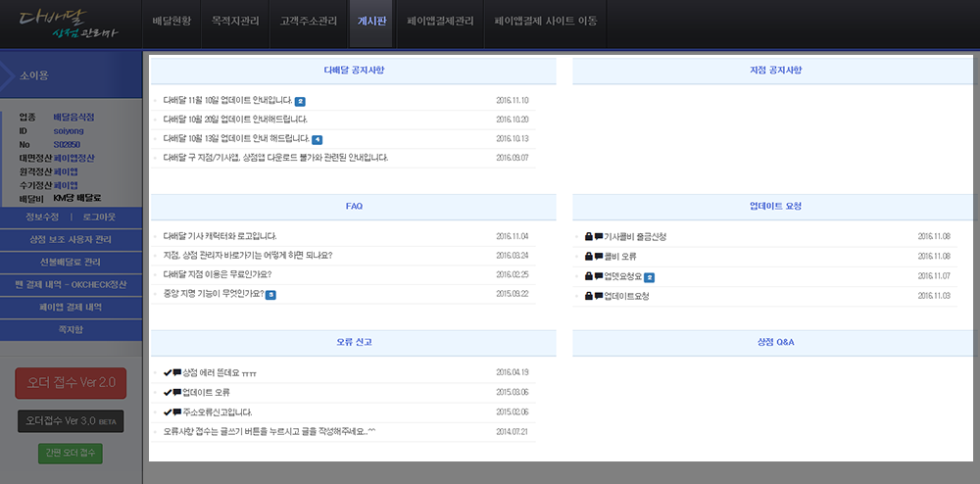Click the date 2016.11.10 in notices
The width and height of the screenshot is (980, 484).
[513, 100]
